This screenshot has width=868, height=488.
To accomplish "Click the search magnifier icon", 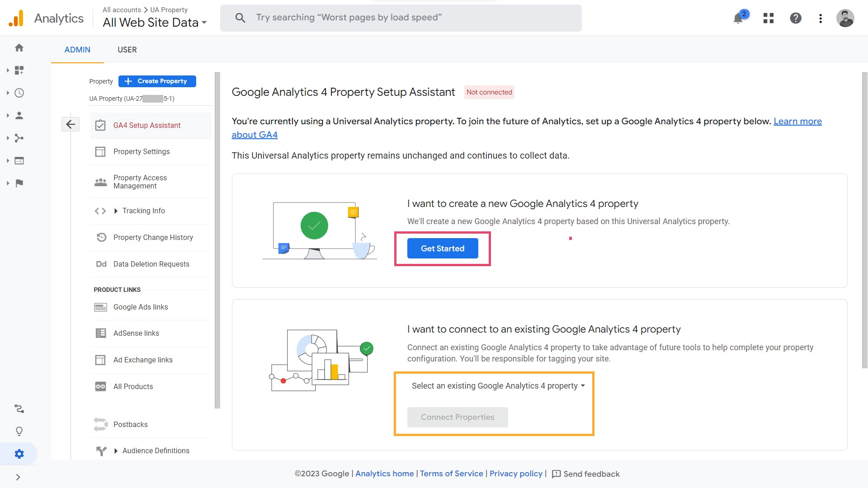I will (x=240, y=18).
